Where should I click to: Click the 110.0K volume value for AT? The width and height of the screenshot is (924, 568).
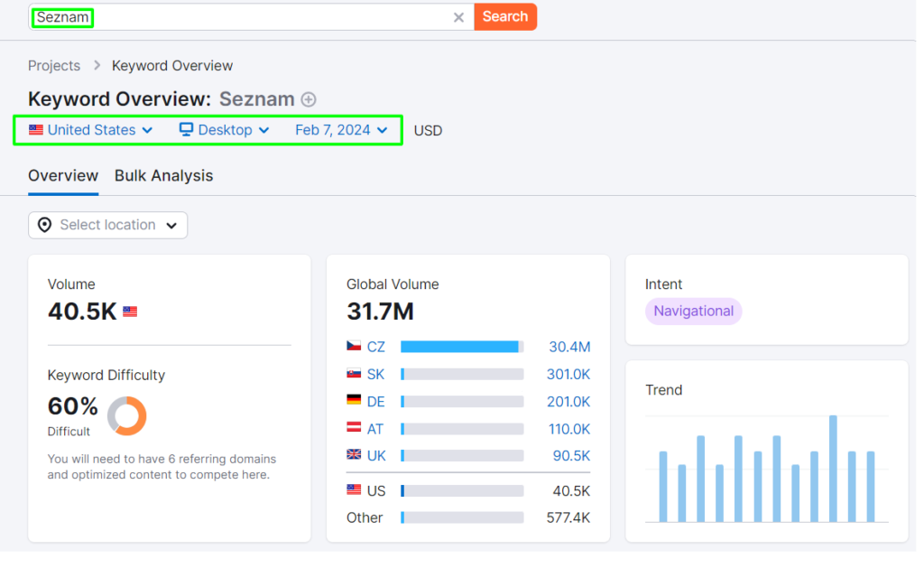[x=568, y=429]
